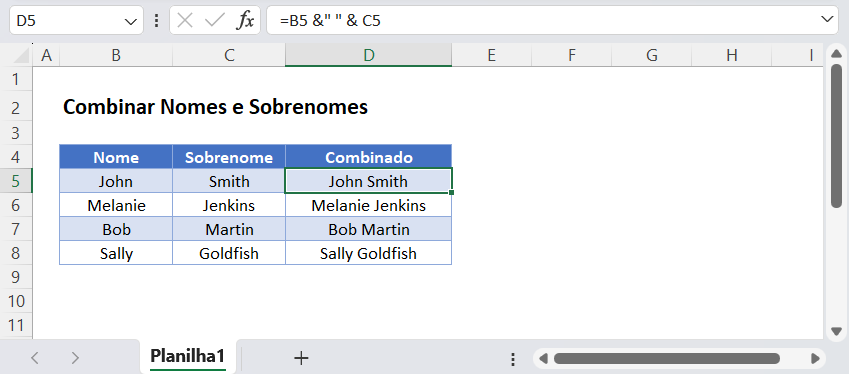Screen dimensions: 849x374
Task: Click the Select All corner triangle
Action: click(21, 55)
